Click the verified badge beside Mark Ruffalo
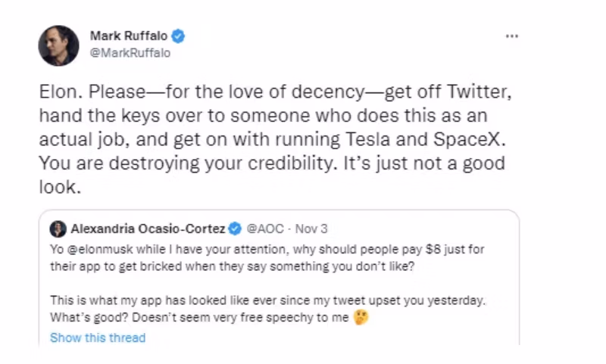This screenshot has width=606, height=364. point(179,36)
